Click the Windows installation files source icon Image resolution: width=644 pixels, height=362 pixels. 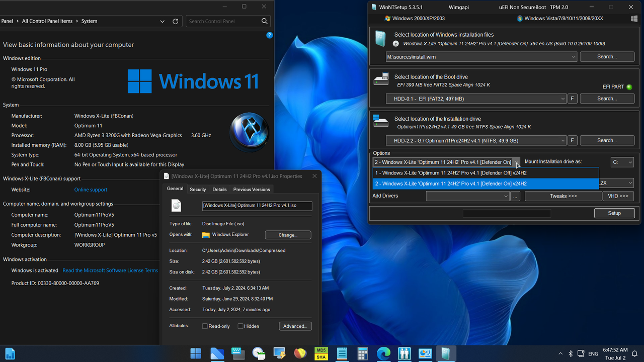[381, 38]
